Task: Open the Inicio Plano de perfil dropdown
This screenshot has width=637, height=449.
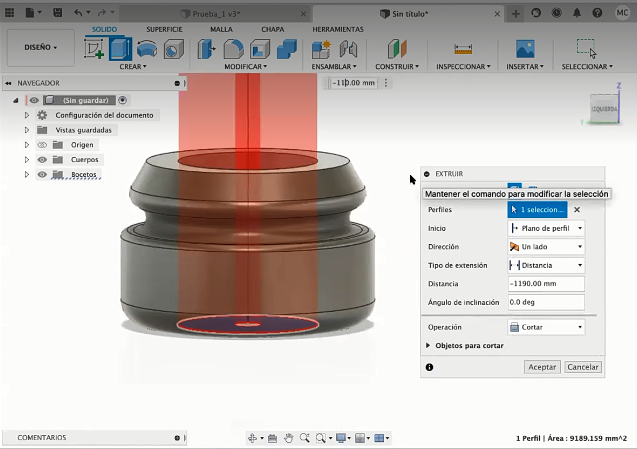Action: click(x=546, y=228)
